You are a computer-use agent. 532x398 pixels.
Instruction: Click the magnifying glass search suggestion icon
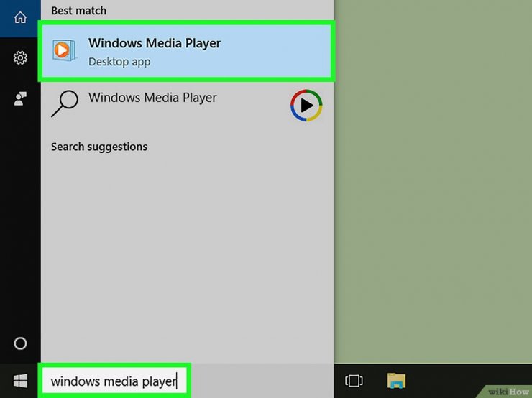pos(65,103)
